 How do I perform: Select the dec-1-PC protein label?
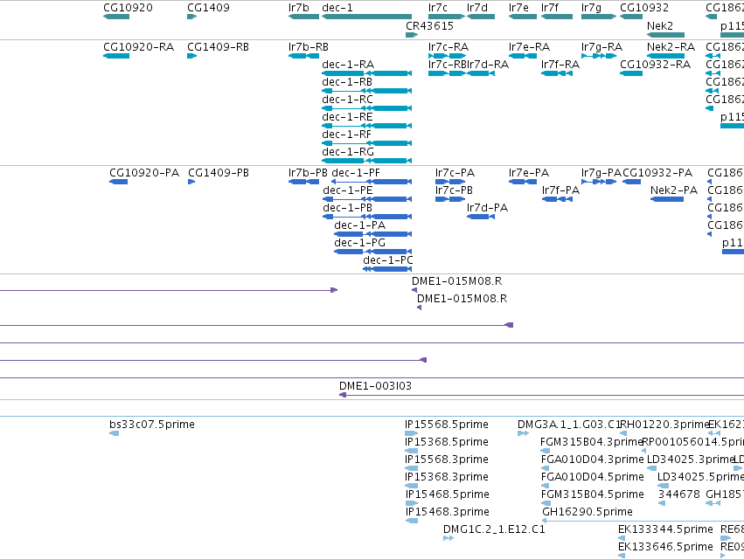tap(388, 261)
